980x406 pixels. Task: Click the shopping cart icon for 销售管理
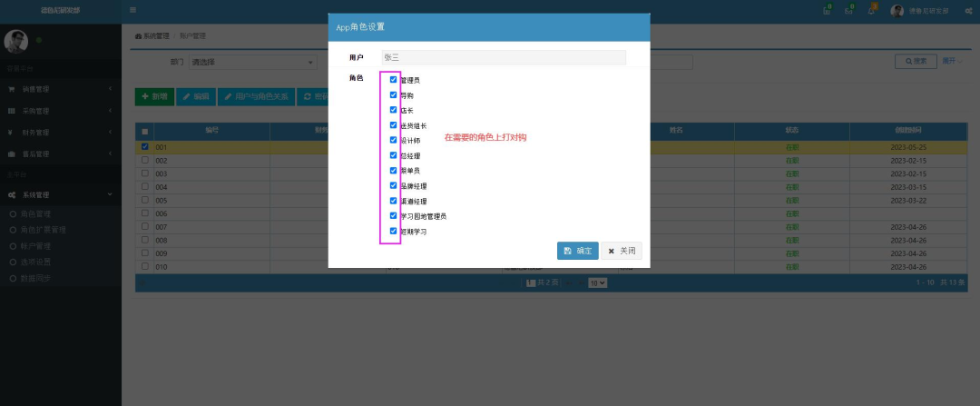point(12,89)
